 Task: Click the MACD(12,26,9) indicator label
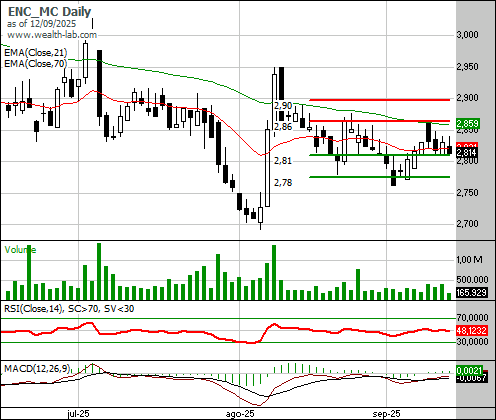point(37,369)
